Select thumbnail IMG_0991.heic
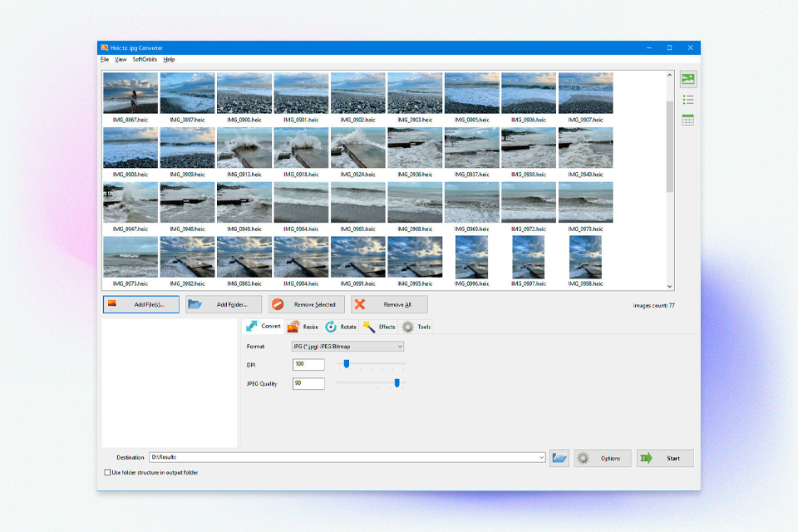 [x=358, y=257]
